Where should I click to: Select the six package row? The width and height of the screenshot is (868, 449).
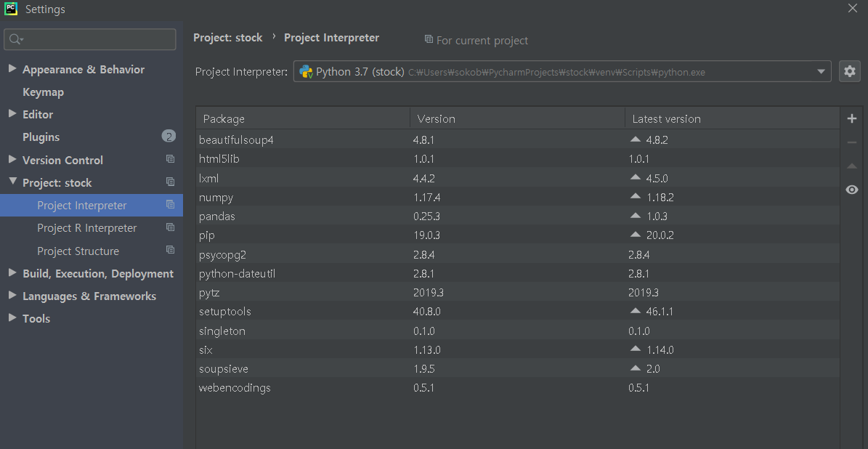point(518,350)
